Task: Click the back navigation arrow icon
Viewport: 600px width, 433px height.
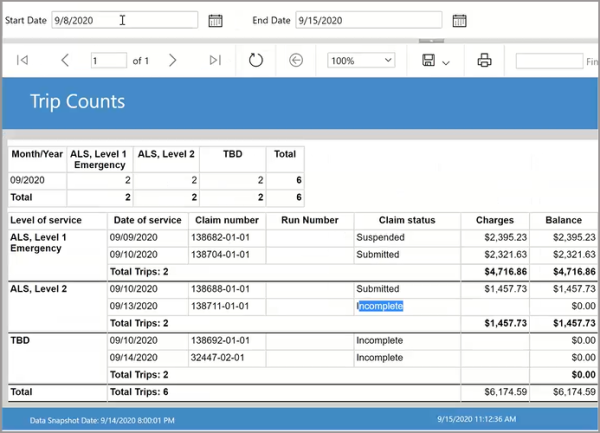Action: 296,61
